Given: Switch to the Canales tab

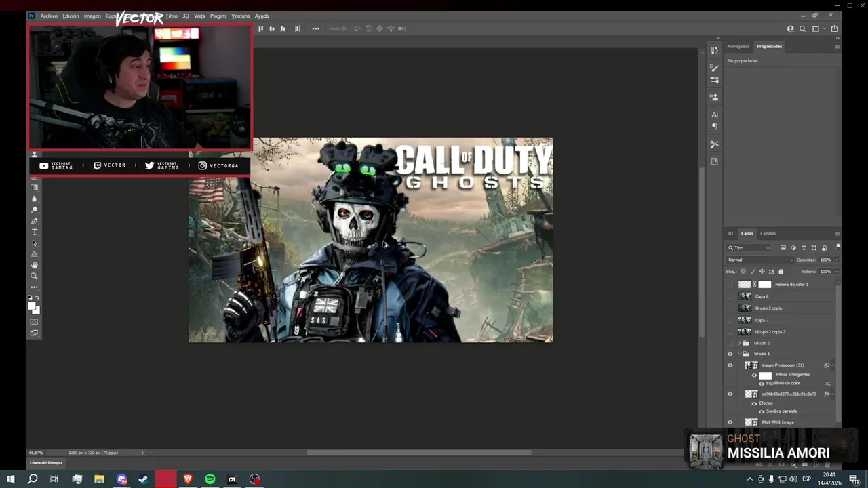Looking at the screenshot, I should coord(768,233).
